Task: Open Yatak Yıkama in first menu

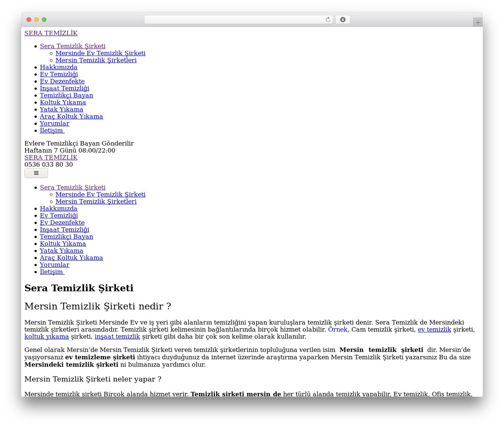Action: point(61,110)
